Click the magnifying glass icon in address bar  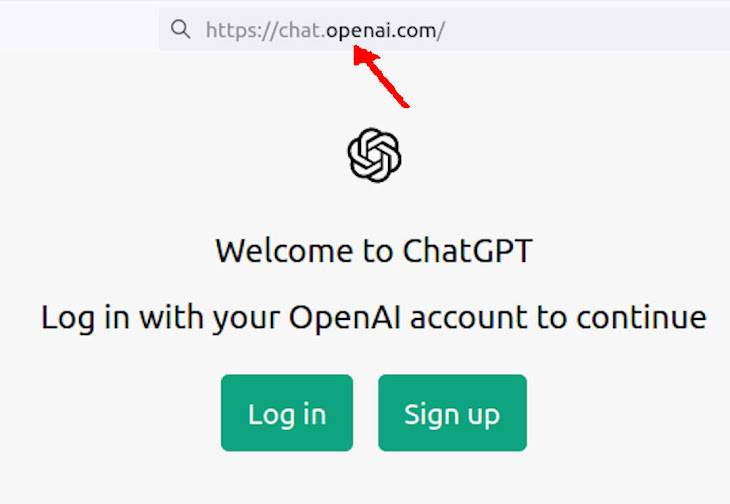[180, 29]
